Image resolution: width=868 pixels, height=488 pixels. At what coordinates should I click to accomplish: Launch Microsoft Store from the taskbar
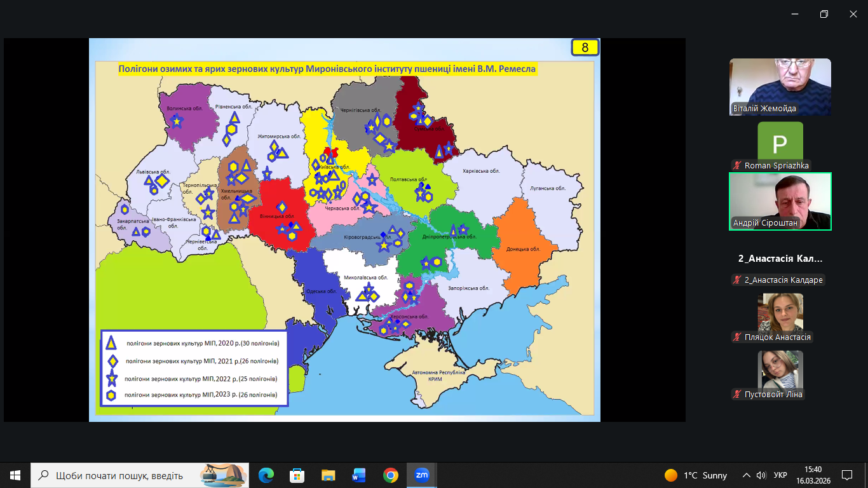tap(297, 475)
